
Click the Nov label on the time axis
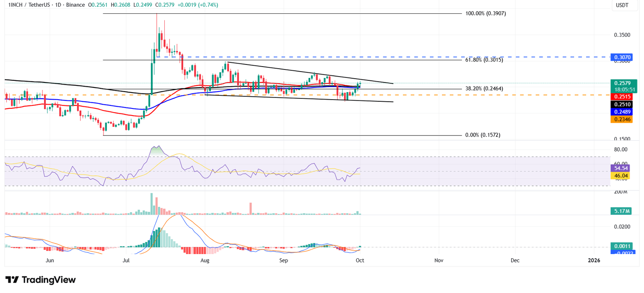click(x=439, y=260)
